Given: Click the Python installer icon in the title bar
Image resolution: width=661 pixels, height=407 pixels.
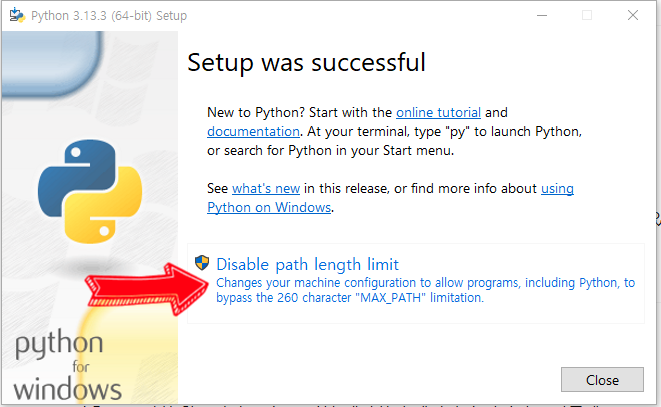Looking at the screenshot, I should click(17, 16).
